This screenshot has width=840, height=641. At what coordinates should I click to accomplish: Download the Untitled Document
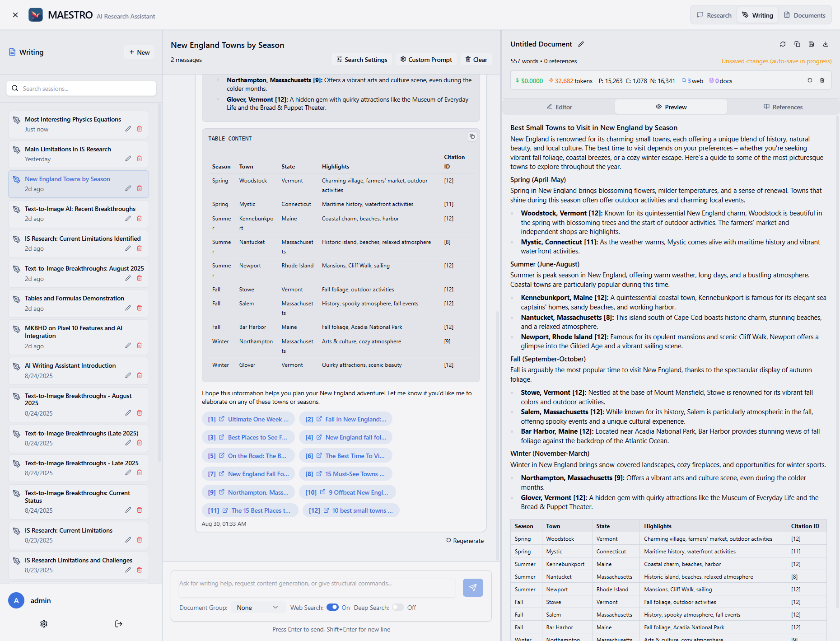[826, 44]
